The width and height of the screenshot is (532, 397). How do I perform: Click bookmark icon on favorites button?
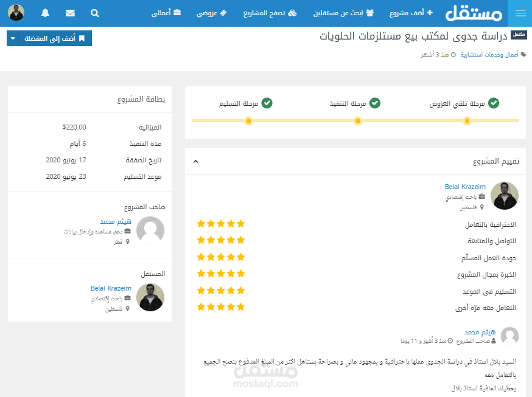point(82,38)
